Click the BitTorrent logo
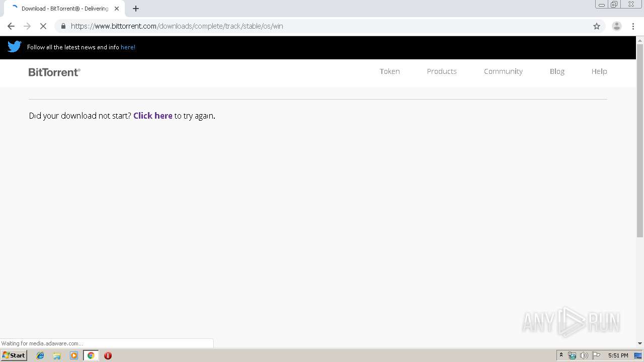The image size is (644, 362). (x=54, y=72)
